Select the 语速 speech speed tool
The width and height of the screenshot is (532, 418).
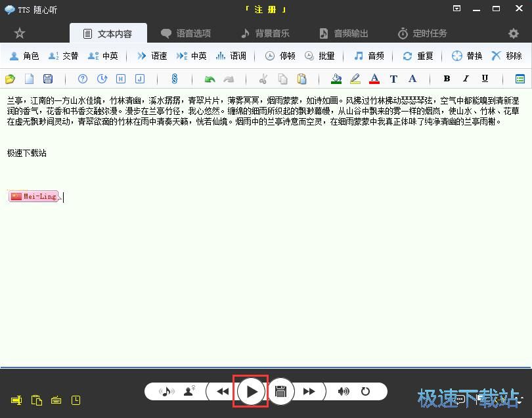[x=152, y=56]
